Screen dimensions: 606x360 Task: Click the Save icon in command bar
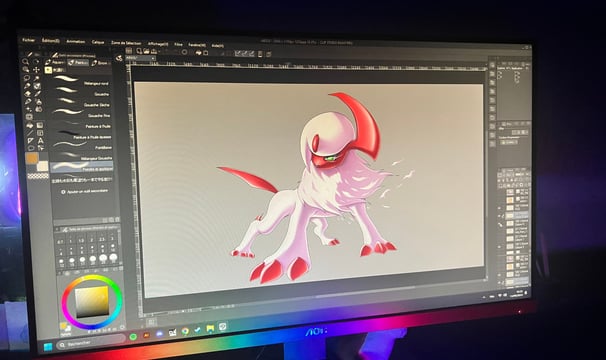coord(154,51)
